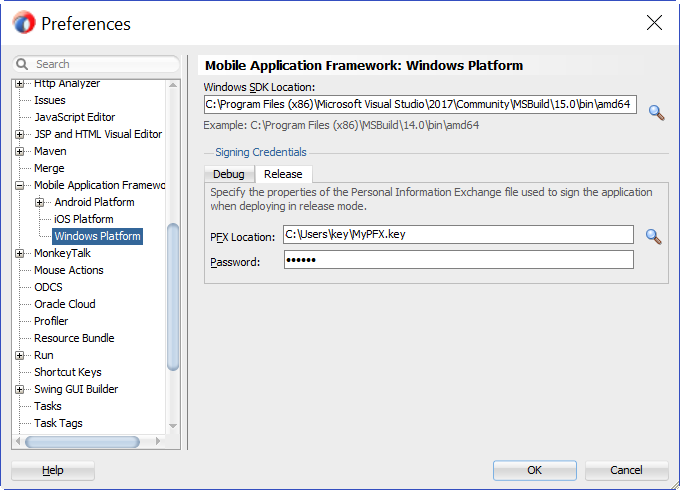Expand the Run tree node
Screen dimensions: 680x490
click(x=20, y=356)
